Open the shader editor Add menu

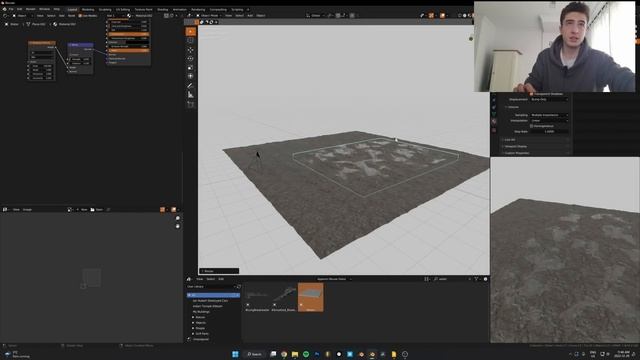coord(62,16)
